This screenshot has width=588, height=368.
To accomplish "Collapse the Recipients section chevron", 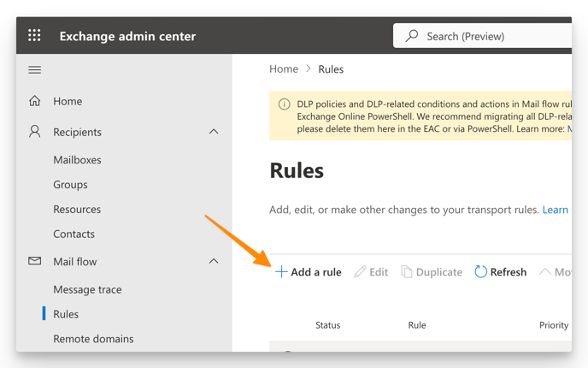I will [214, 132].
